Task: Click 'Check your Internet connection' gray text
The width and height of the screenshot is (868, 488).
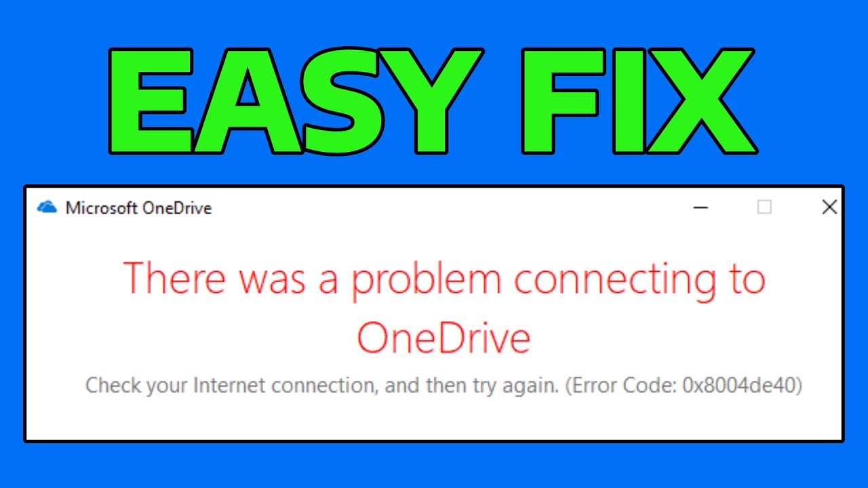Action: [231, 386]
